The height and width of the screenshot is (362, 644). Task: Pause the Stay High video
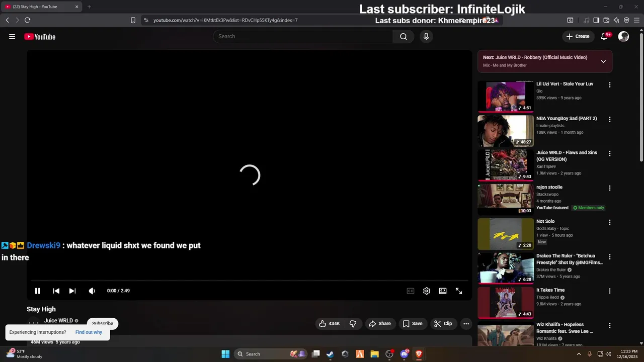[37, 291]
